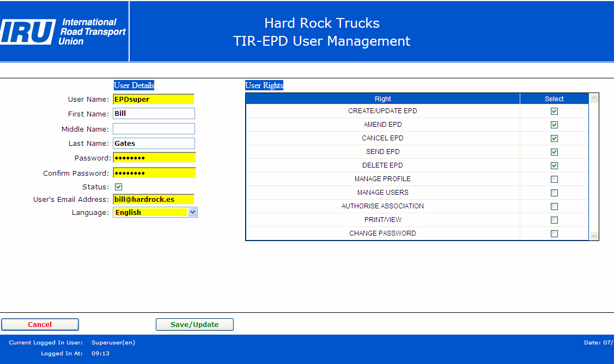Image resolution: width=614 pixels, height=364 pixels.
Task: Click the Cancel button
Action: [x=40, y=324]
